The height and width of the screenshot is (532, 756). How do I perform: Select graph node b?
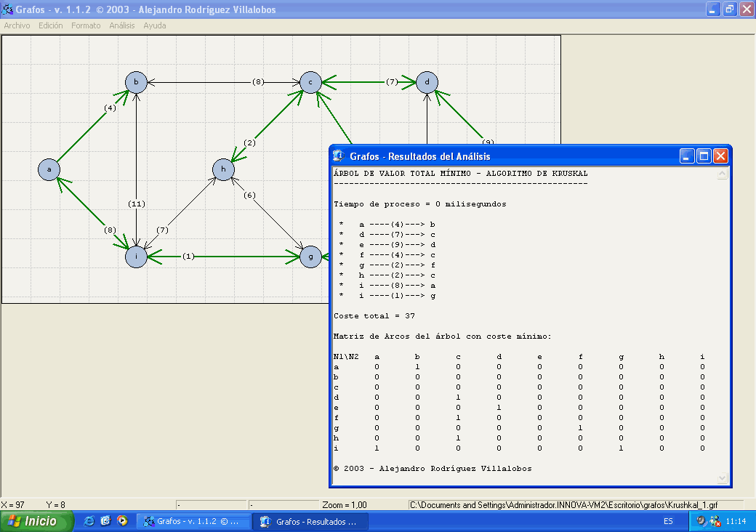click(x=136, y=82)
